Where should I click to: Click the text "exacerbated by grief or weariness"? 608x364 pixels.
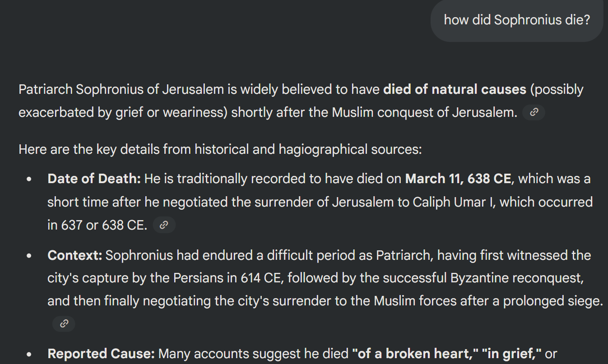coord(122,112)
